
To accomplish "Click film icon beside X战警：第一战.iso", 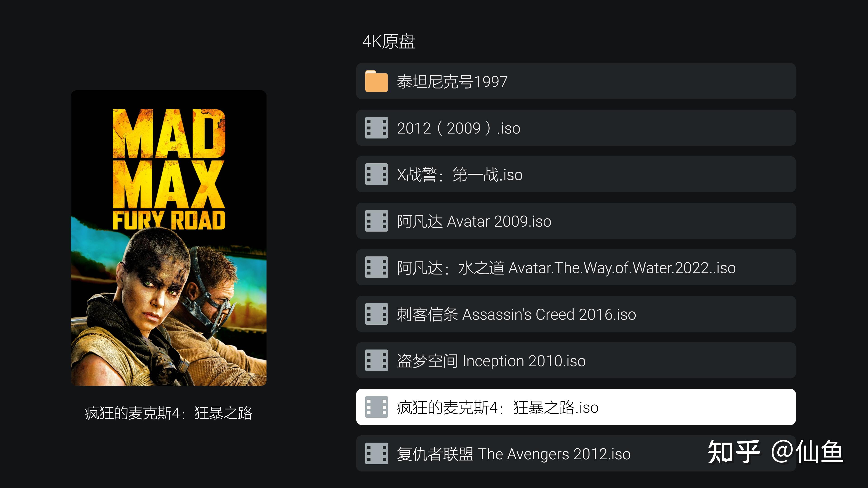I will pos(376,174).
